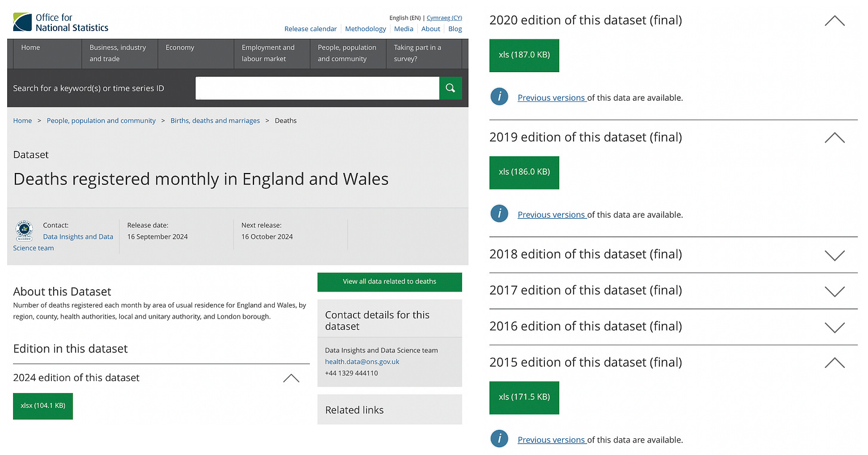Download the 2019 xls (186.0 KB) file
The width and height of the screenshot is (868, 455).
point(524,172)
